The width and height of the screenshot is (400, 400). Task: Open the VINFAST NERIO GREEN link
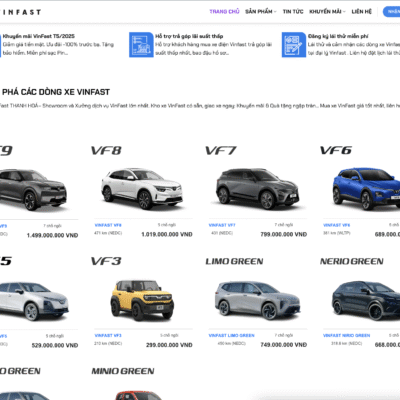[x=346, y=336]
